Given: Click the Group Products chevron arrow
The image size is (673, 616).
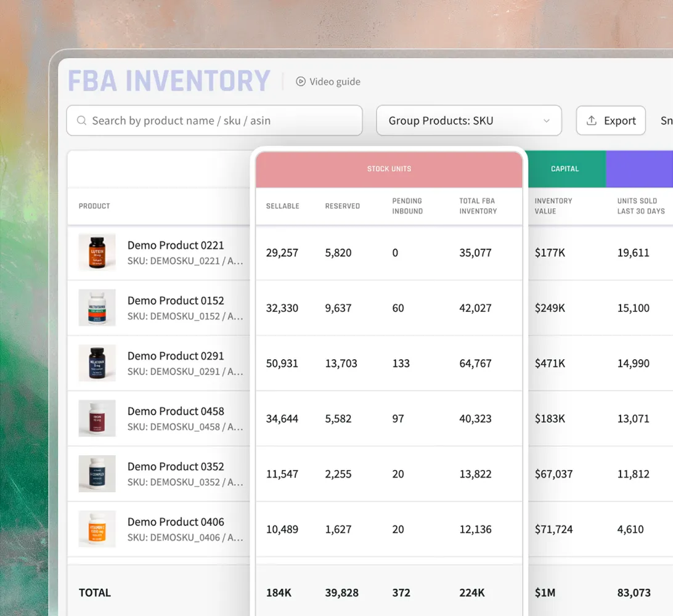Looking at the screenshot, I should point(547,121).
